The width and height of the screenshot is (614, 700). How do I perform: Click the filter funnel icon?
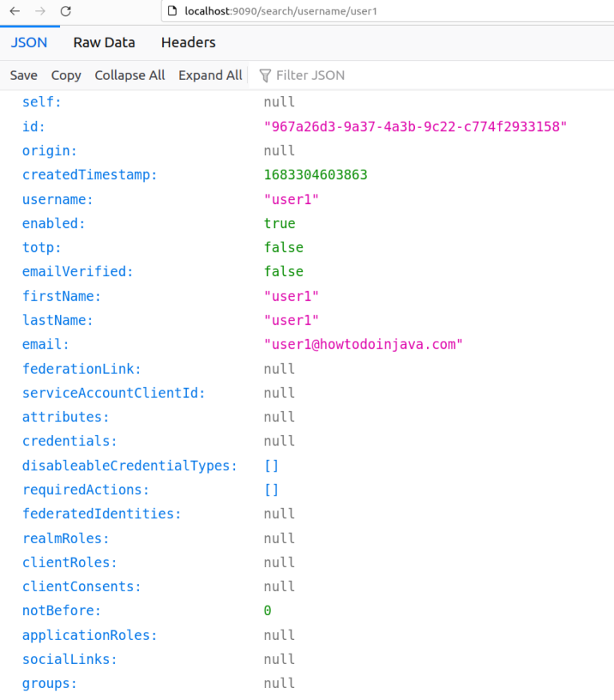click(265, 75)
